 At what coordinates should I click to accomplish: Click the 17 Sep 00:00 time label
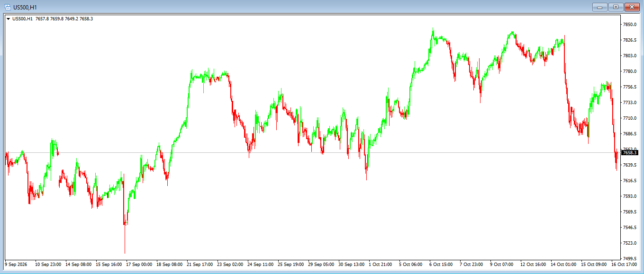(x=139, y=265)
